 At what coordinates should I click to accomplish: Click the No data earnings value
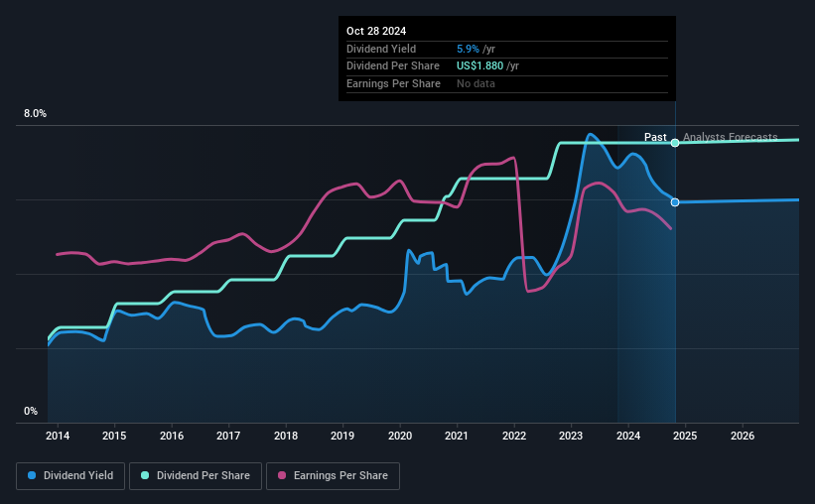[475, 83]
